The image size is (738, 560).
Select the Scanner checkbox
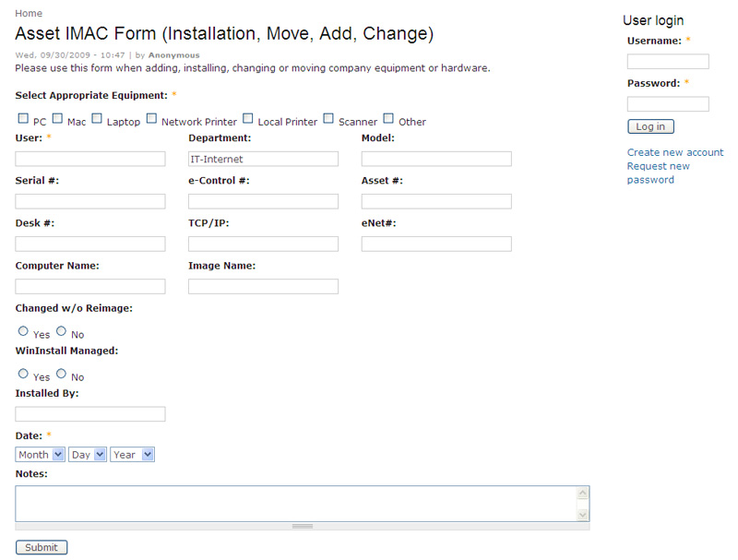(x=328, y=118)
